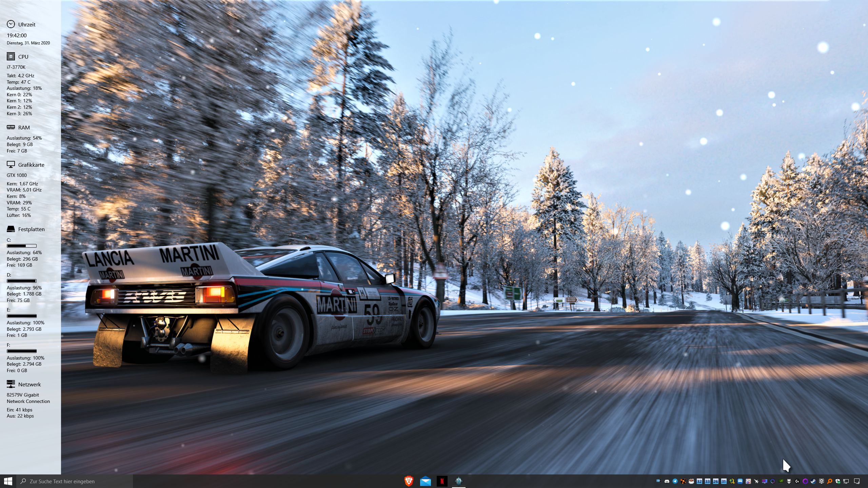Click the i7-3770K CPU name
This screenshot has width=868, height=488.
coord(16,67)
